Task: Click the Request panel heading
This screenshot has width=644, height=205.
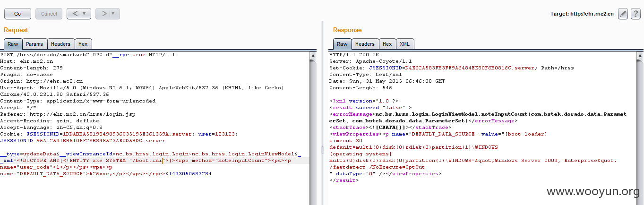Action: point(16,30)
